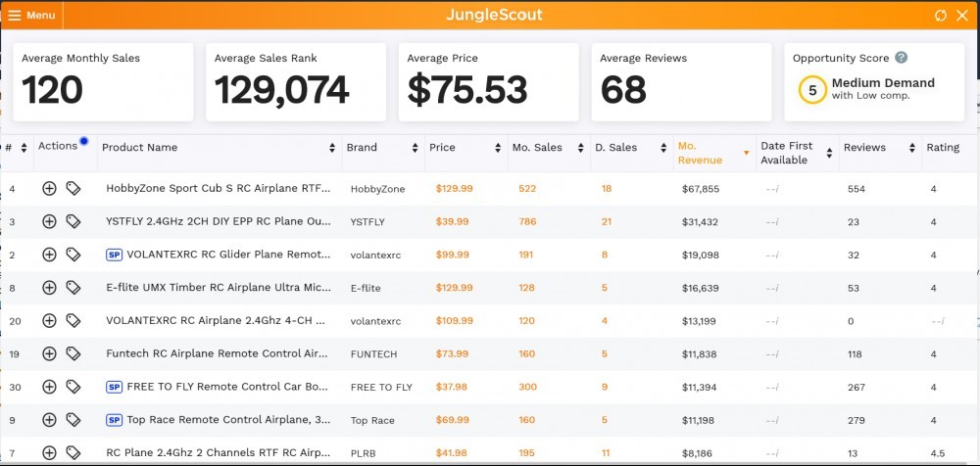Click the Opportunity Score 5 circle
Viewport: 980px width, 466px height.
click(x=812, y=90)
